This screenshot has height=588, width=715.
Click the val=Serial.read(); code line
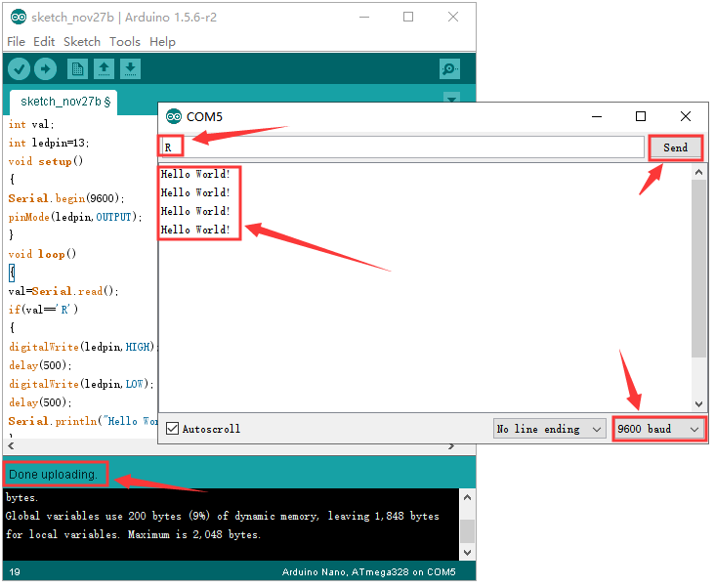(x=63, y=291)
